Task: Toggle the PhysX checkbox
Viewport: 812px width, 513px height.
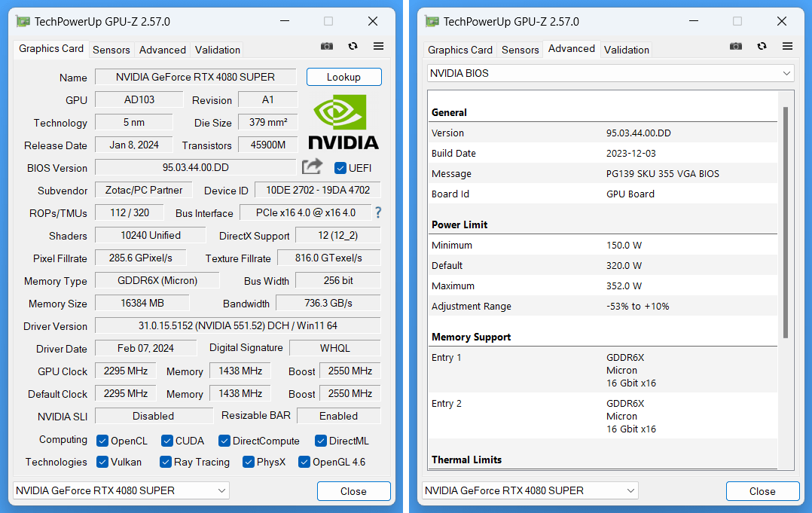Action: point(248,462)
